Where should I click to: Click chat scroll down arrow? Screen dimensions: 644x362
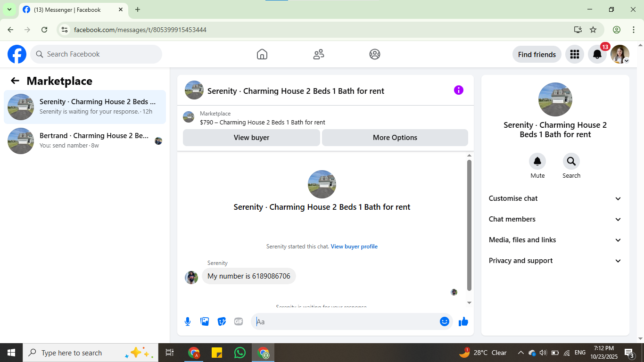point(469,303)
